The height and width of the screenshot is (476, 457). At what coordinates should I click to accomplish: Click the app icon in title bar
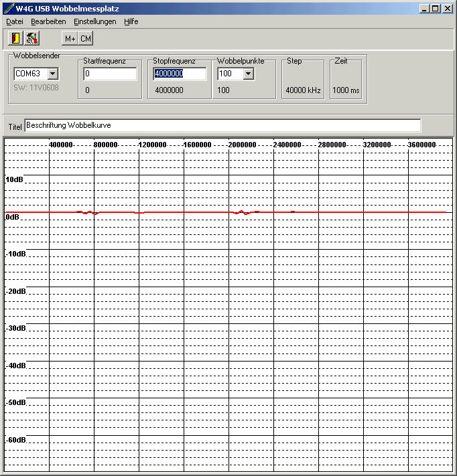coord(8,9)
